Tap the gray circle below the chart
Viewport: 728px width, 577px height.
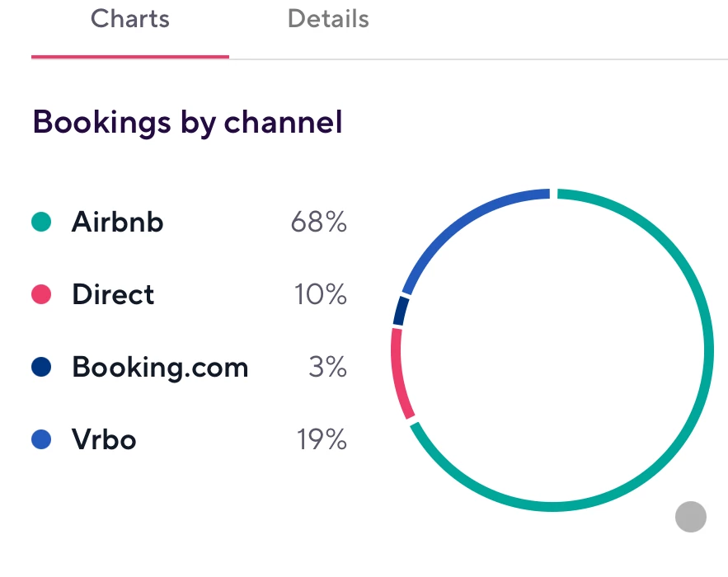(x=691, y=517)
